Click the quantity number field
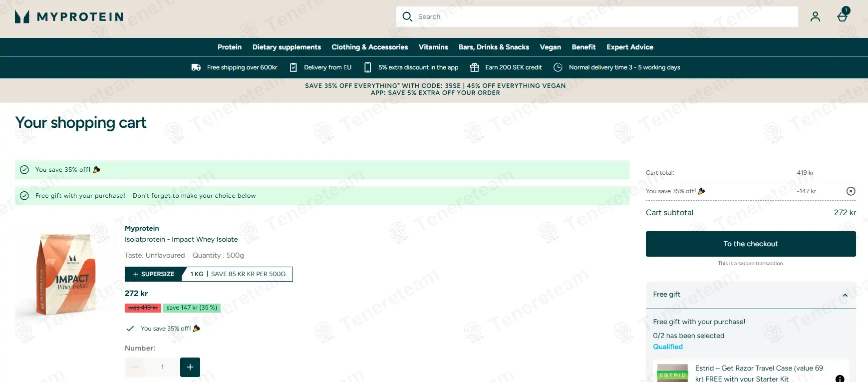The height and width of the screenshot is (382, 868). pyautogui.click(x=162, y=367)
